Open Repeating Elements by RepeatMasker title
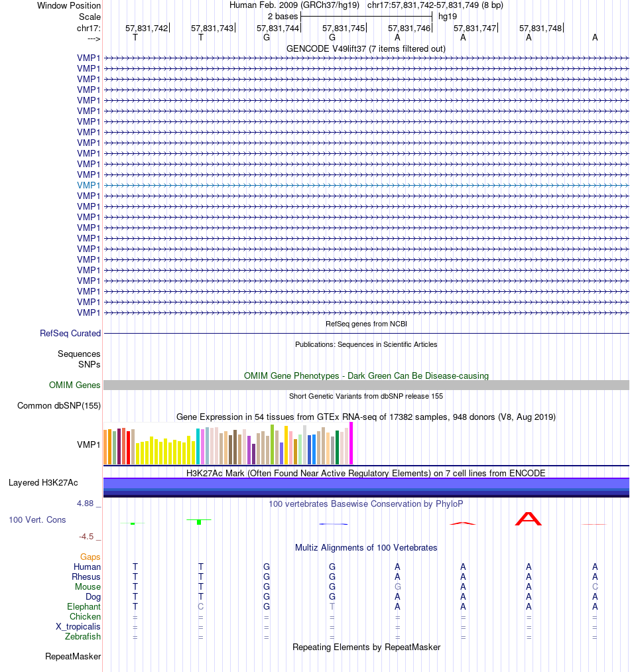 pos(366,647)
